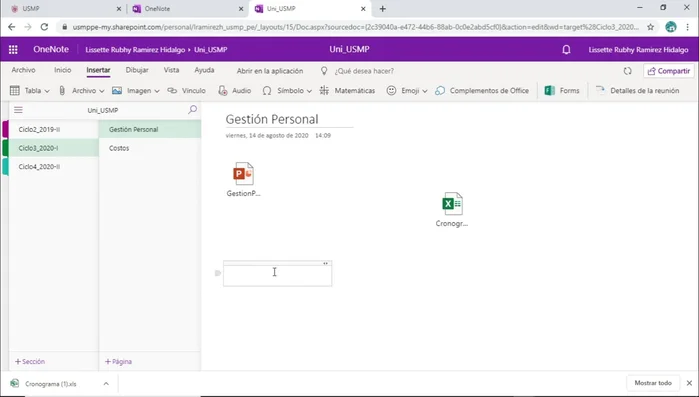Start an Audio recording
The image size is (699, 397).
click(234, 90)
